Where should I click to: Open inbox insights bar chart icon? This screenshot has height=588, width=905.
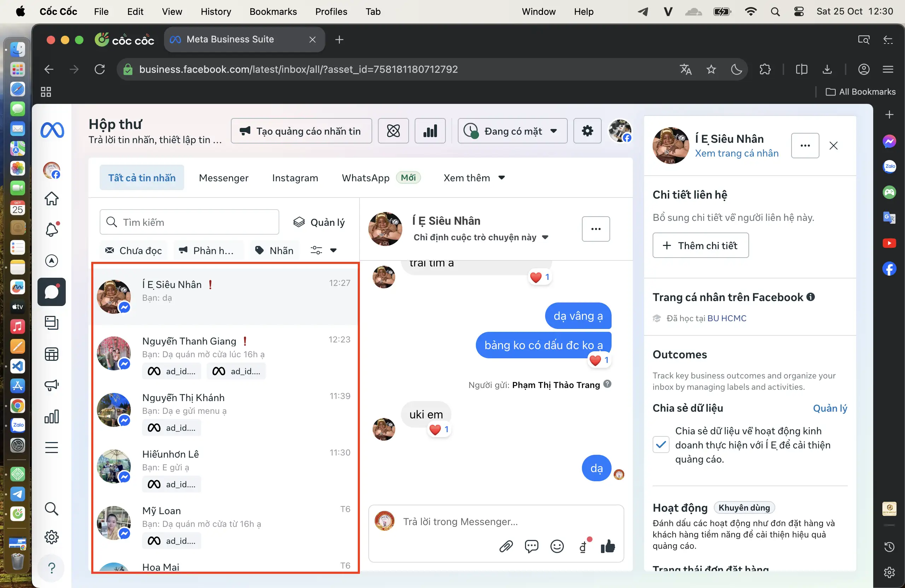pyautogui.click(x=430, y=131)
